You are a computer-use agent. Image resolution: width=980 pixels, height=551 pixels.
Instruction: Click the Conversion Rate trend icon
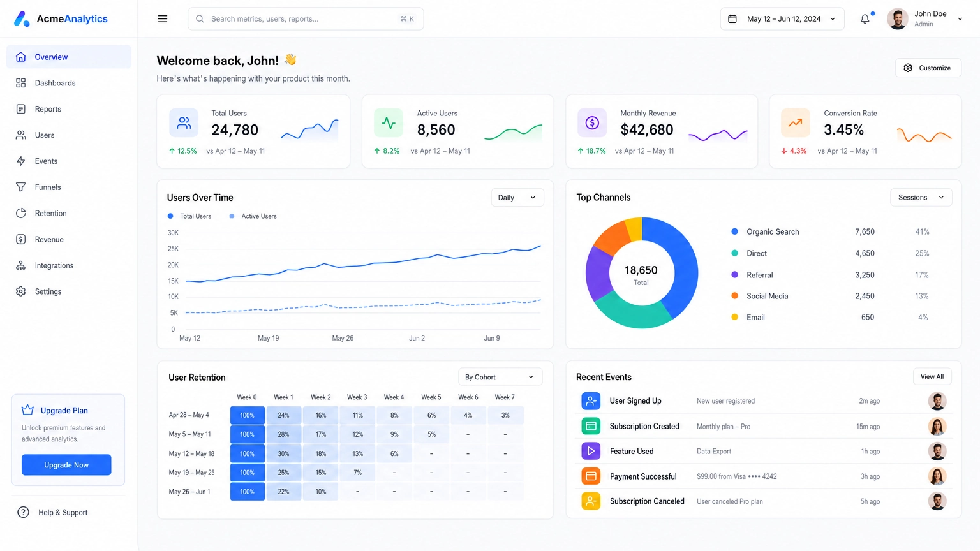click(796, 123)
